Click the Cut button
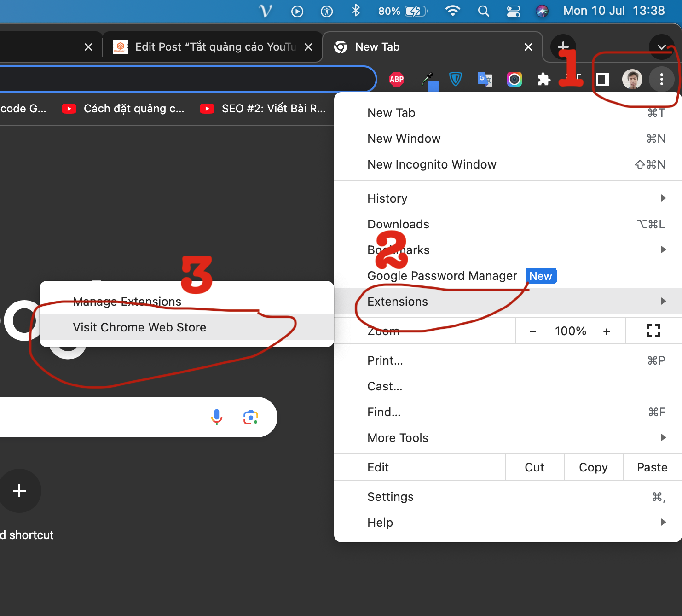This screenshot has width=682, height=616. coord(535,467)
